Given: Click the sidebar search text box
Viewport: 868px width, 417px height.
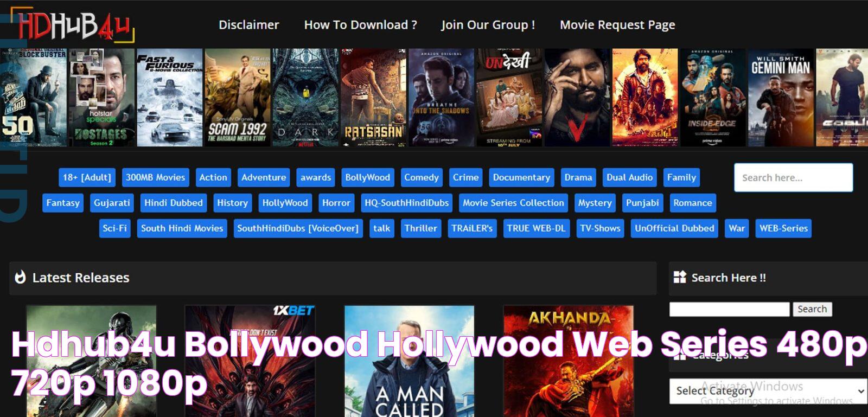Looking at the screenshot, I should [730, 309].
